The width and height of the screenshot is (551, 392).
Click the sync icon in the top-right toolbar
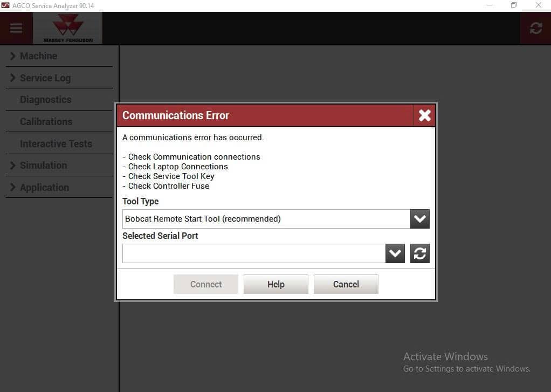[x=535, y=28]
